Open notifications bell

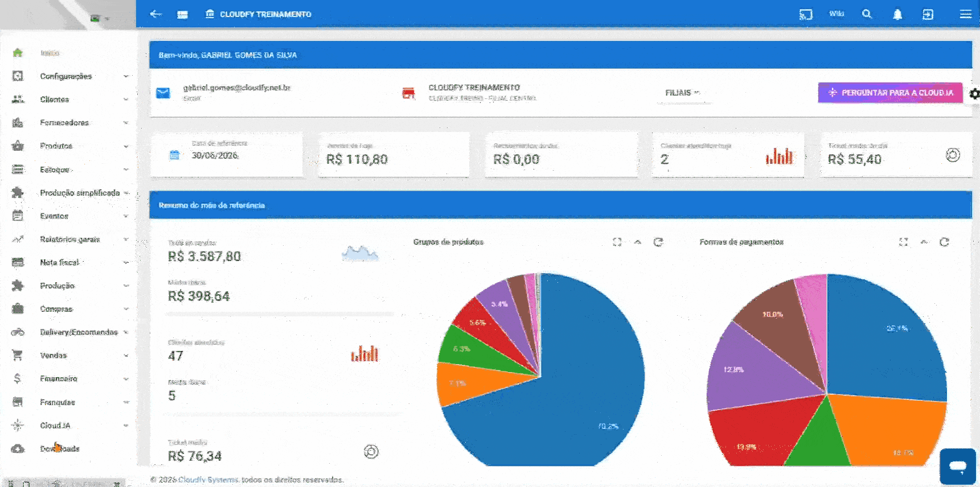[x=897, y=14]
